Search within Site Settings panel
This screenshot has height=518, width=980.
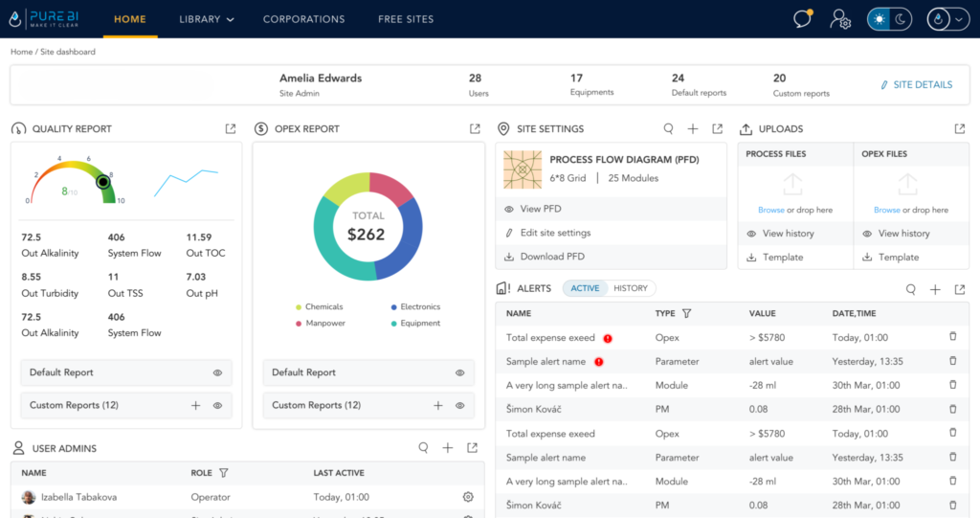(669, 129)
